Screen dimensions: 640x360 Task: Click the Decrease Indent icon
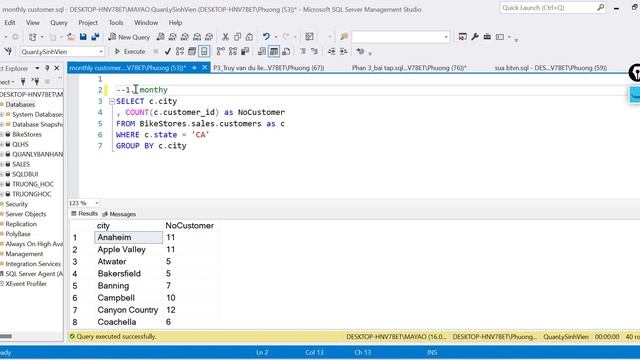pyautogui.click(x=332, y=51)
